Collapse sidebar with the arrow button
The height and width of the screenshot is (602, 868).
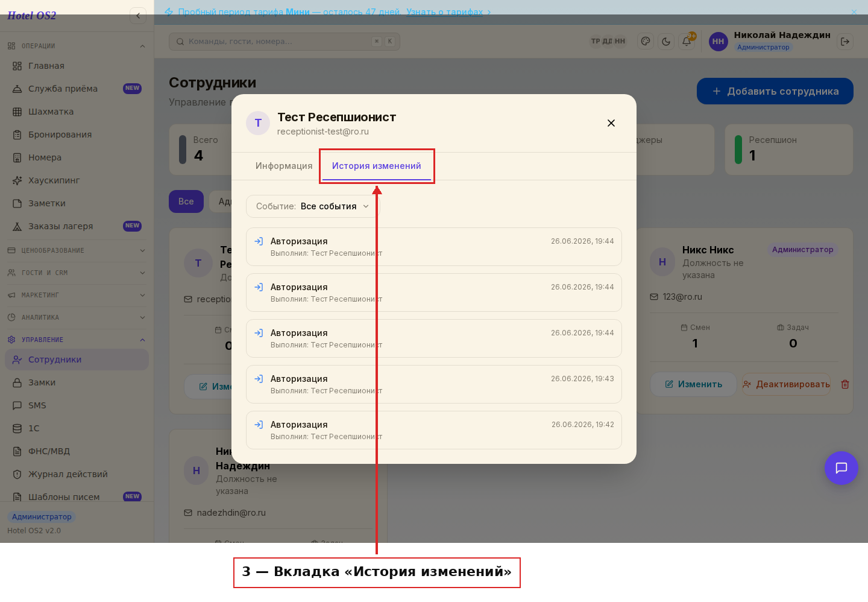138,16
